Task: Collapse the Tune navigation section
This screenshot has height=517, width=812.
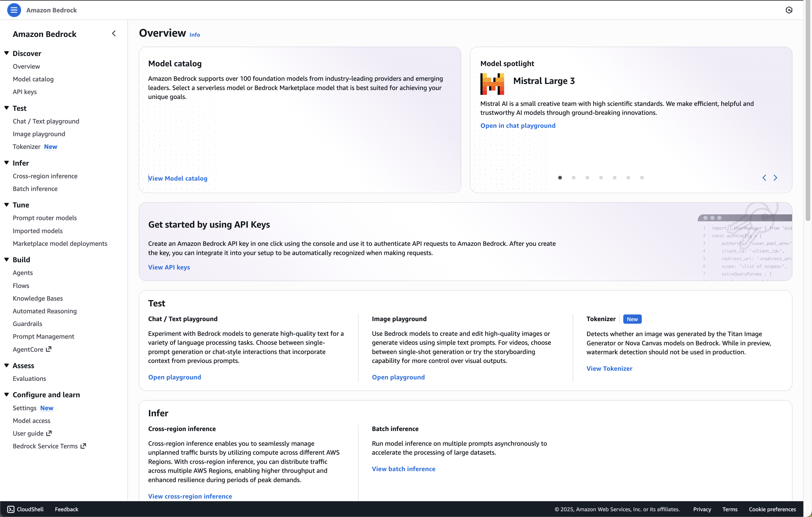Action: (6, 204)
